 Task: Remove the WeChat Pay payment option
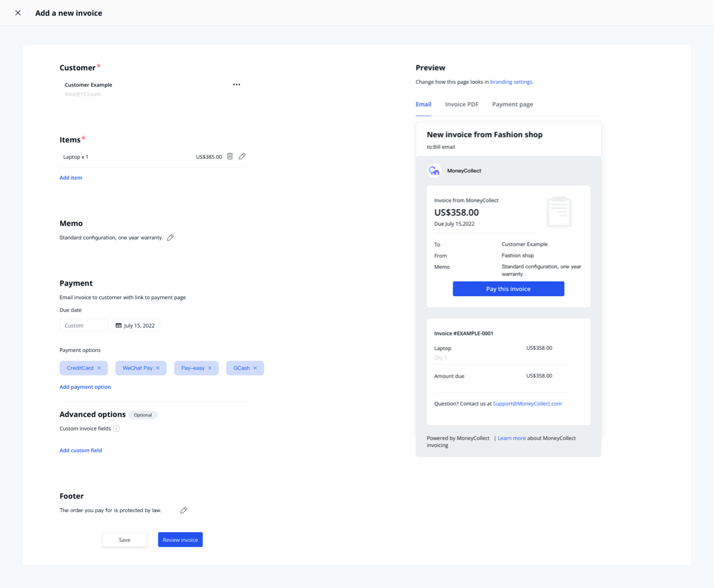point(158,368)
